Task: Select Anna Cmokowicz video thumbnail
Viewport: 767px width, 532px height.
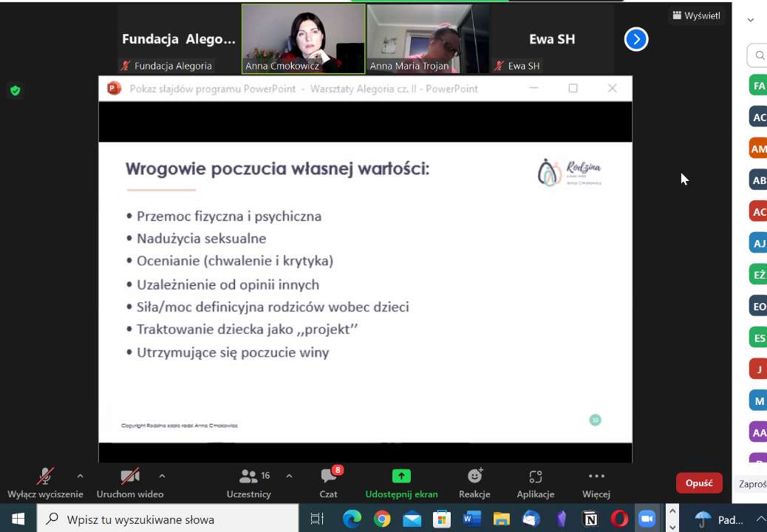Action: tap(303, 38)
